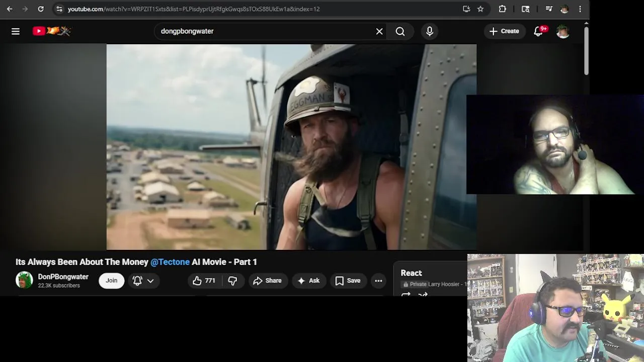Click 'Larry Hoosier' playlist owner text
Image resolution: width=644 pixels, height=362 pixels.
point(444,284)
